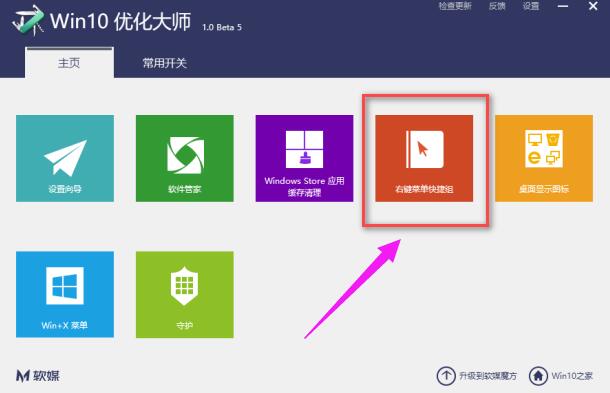610x393 pixels.
Task: Close the Win10 优化大师 window
Action: coord(593,6)
